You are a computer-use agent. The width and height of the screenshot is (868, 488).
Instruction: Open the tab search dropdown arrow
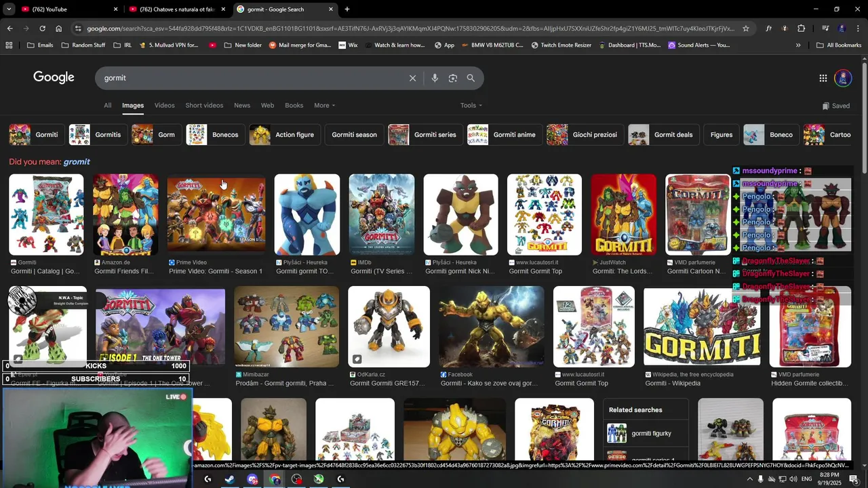[x=9, y=9]
